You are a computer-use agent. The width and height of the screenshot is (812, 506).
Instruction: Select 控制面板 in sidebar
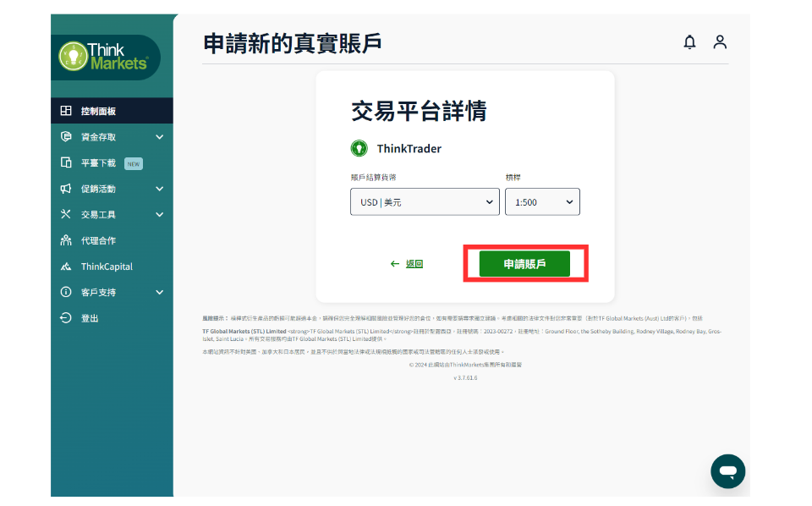[112, 111]
